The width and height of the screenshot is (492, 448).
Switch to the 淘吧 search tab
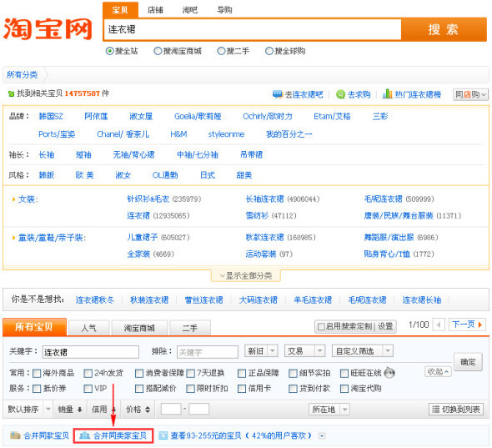point(190,10)
